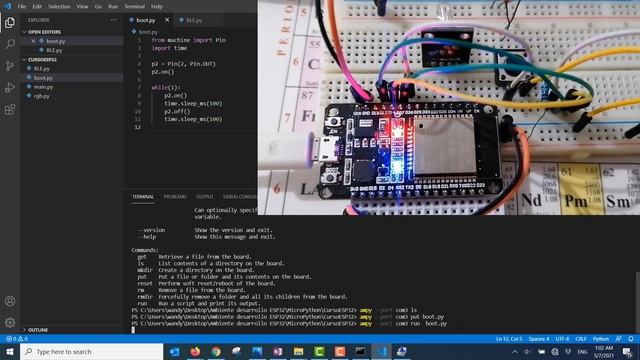Viewport: 640px width, 360px height.
Task: Open the Selection menu
Action: (59, 6)
